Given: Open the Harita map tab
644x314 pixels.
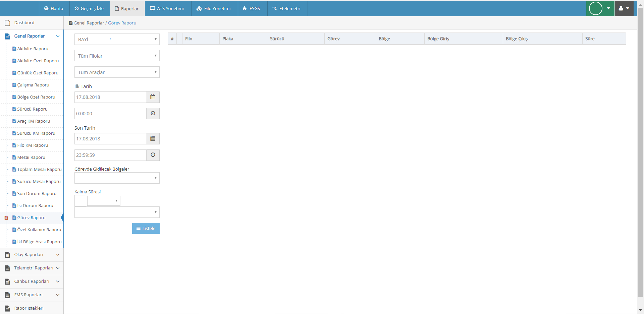Looking at the screenshot, I should tap(54, 8).
